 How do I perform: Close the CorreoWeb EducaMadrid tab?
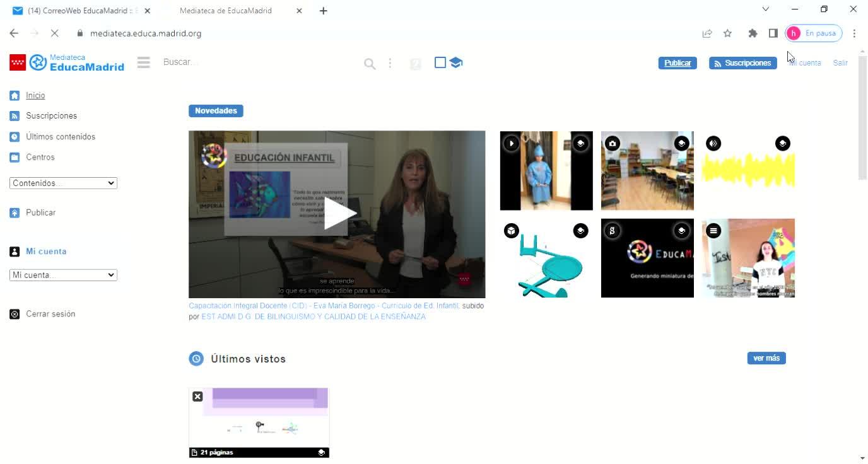click(147, 11)
